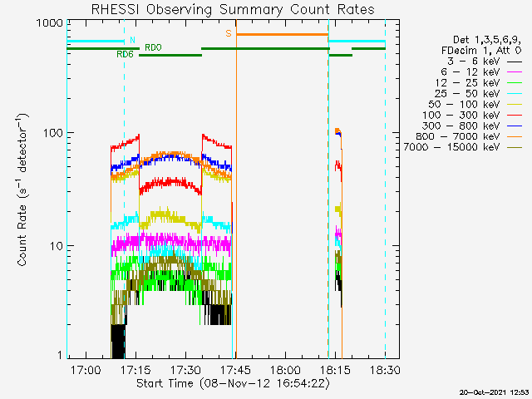Click the chart title 'RHESSI Observing Summary Count Rates'

click(233, 9)
